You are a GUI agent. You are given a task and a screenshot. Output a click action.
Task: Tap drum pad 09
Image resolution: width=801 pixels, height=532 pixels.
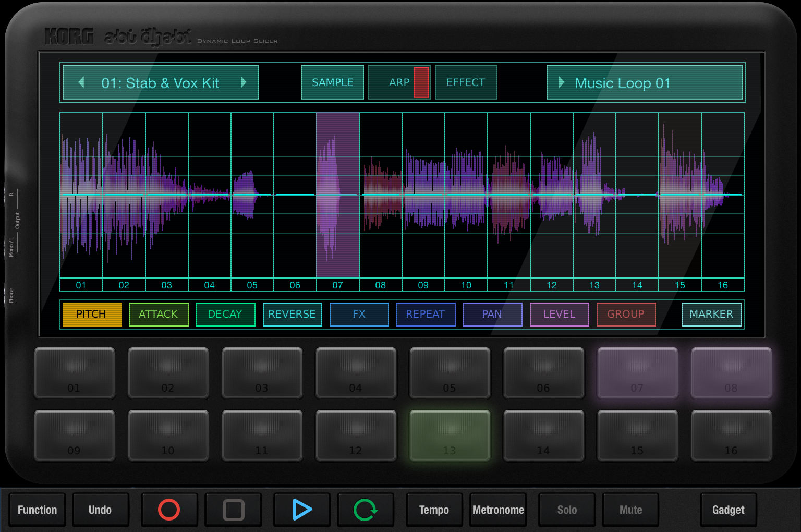tap(75, 436)
